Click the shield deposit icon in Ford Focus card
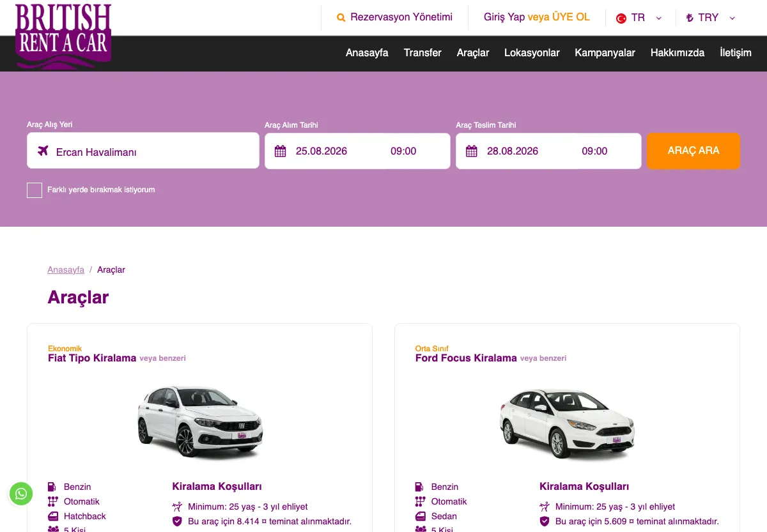767x532 pixels. (x=545, y=521)
